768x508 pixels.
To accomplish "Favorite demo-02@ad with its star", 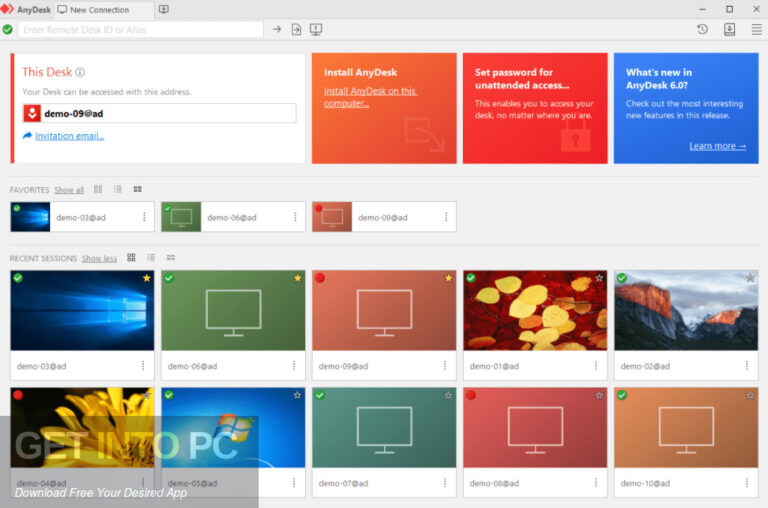I will click(750, 278).
